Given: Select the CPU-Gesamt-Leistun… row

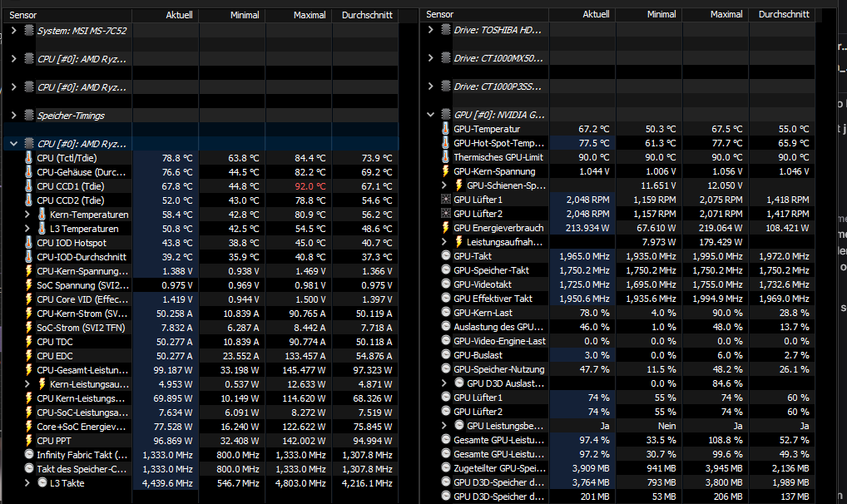Looking at the screenshot, I should 201,370.
